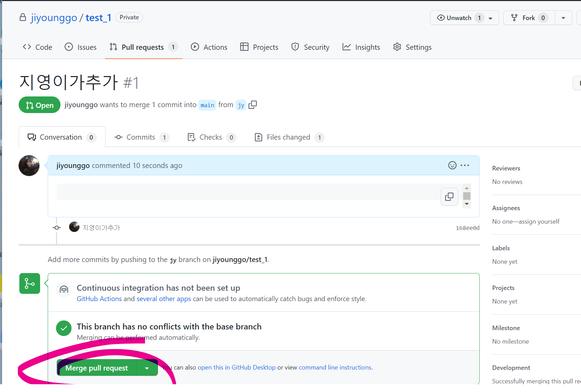Screen dimensions: 581x392
Task: Open the Actions tab
Action: (209, 47)
